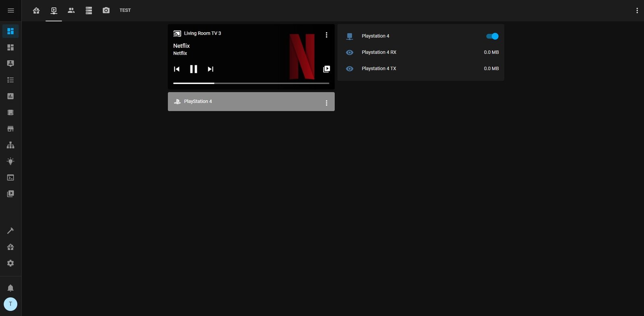Click the Netflix logo artwork
644x316 pixels.
tap(302, 57)
